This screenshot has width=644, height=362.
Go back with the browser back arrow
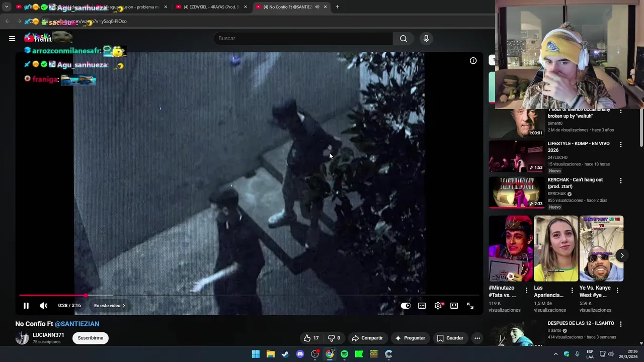click(x=7, y=21)
